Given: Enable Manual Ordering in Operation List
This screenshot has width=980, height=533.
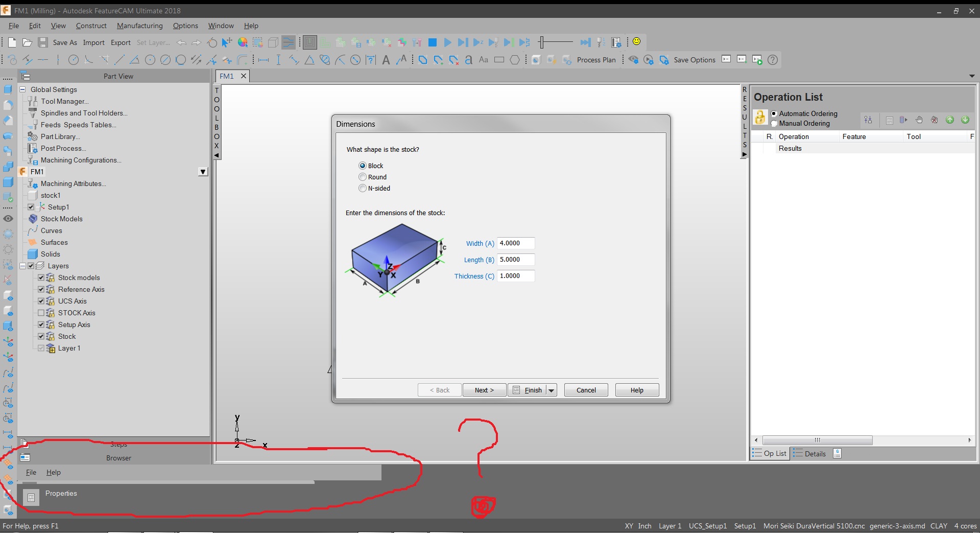Looking at the screenshot, I should (774, 124).
